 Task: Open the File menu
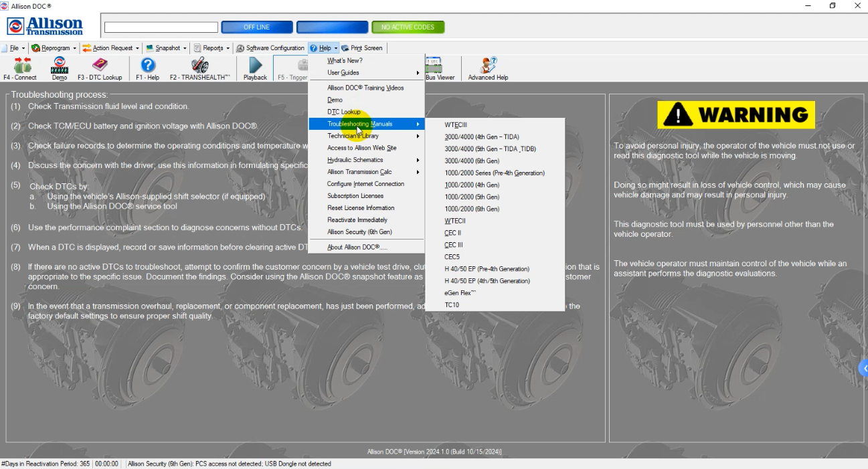pos(13,48)
